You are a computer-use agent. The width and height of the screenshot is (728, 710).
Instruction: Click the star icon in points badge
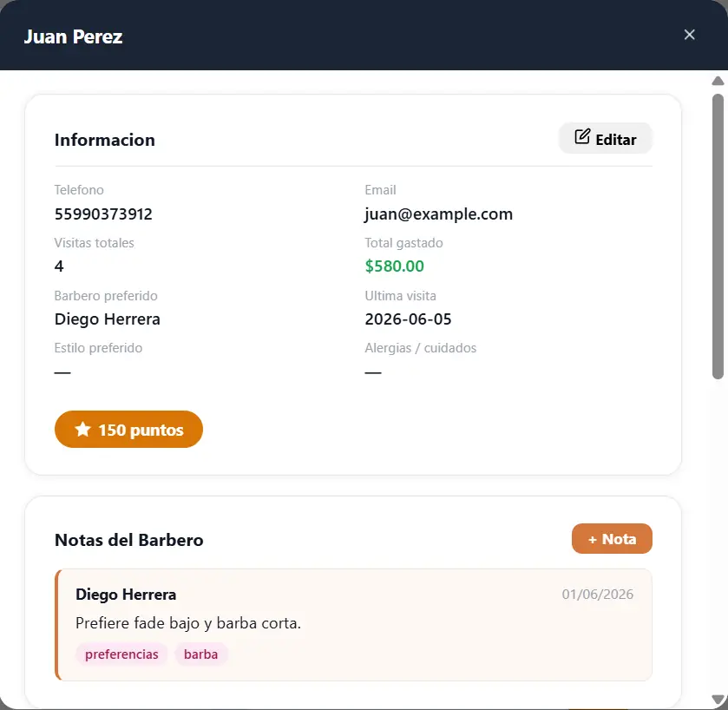click(83, 429)
